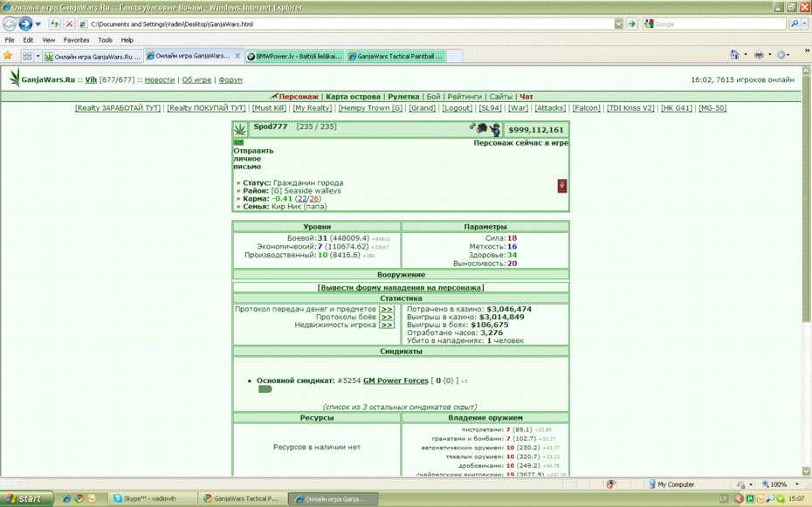This screenshot has height=507, width=812.
Task: Click into the Google search box
Action: (x=719, y=24)
